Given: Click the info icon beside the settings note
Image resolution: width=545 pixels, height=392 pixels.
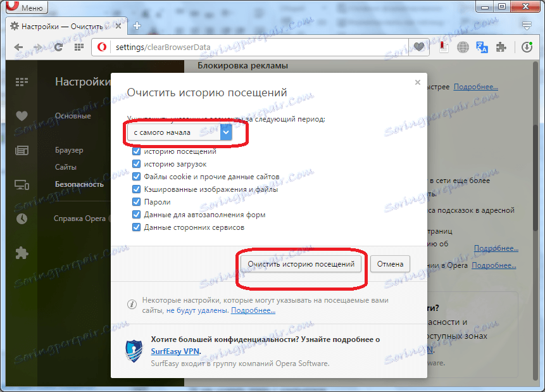Looking at the screenshot, I should 132,305.
